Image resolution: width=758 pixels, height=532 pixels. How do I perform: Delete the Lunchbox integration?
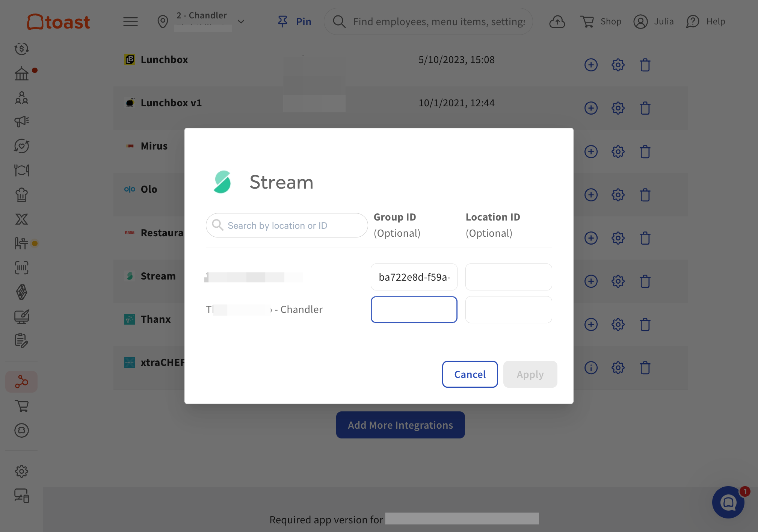pos(645,65)
